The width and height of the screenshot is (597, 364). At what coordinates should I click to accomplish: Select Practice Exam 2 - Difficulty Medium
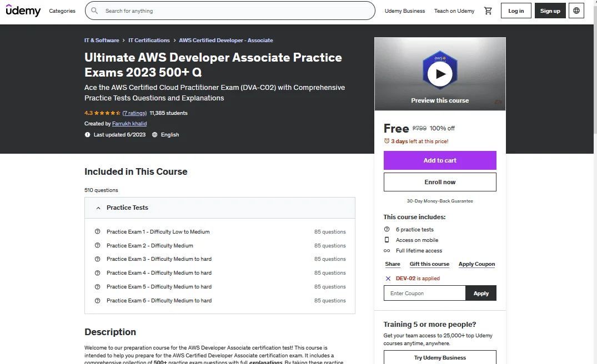coord(149,246)
